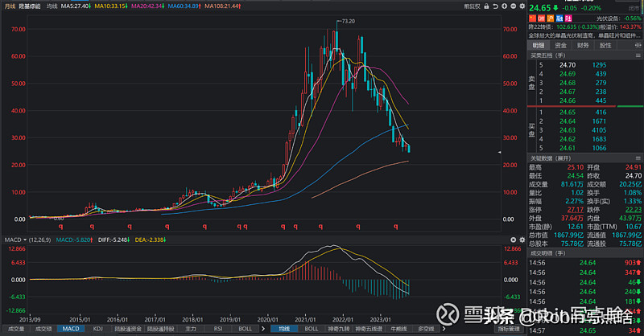
Task: Click the magenta MA20:42.34 legend label
Action: pyautogui.click(x=148, y=6)
